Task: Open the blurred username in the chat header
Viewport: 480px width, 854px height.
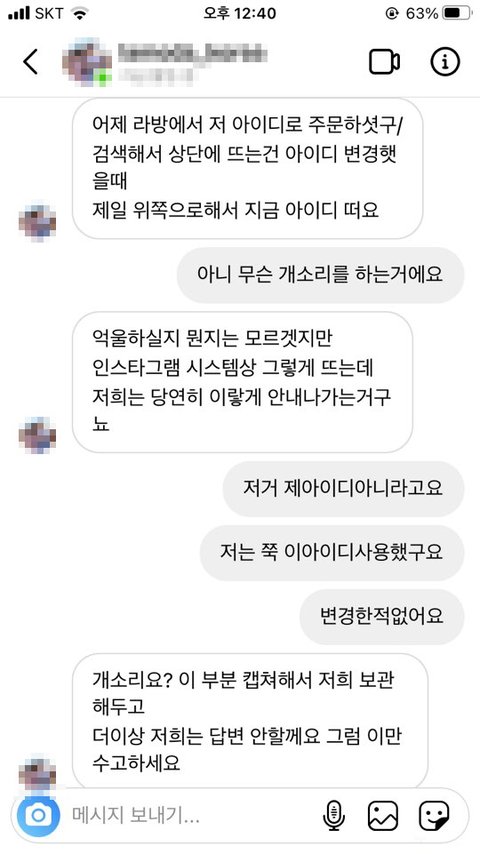Action: point(193,55)
